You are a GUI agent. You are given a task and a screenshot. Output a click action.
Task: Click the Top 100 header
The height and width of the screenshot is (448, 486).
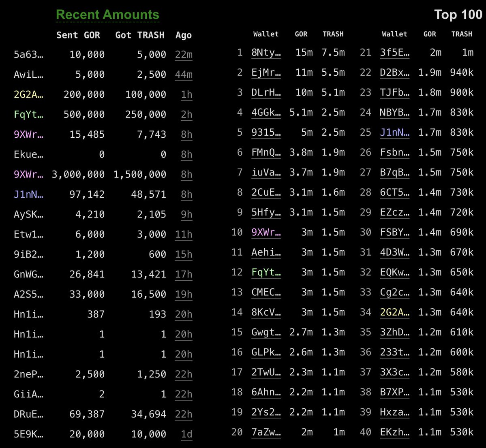[x=458, y=14]
